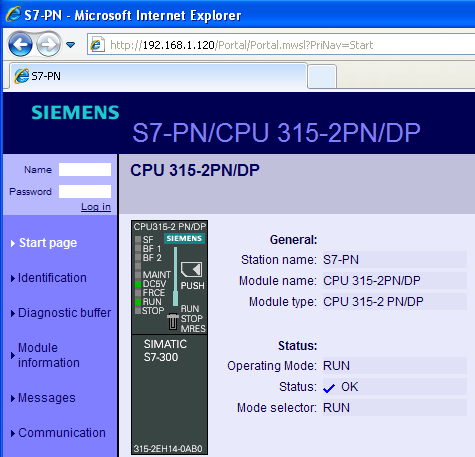
Task: Click the SIMATIC S7-300 label on module
Action: (x=165, y=351)
